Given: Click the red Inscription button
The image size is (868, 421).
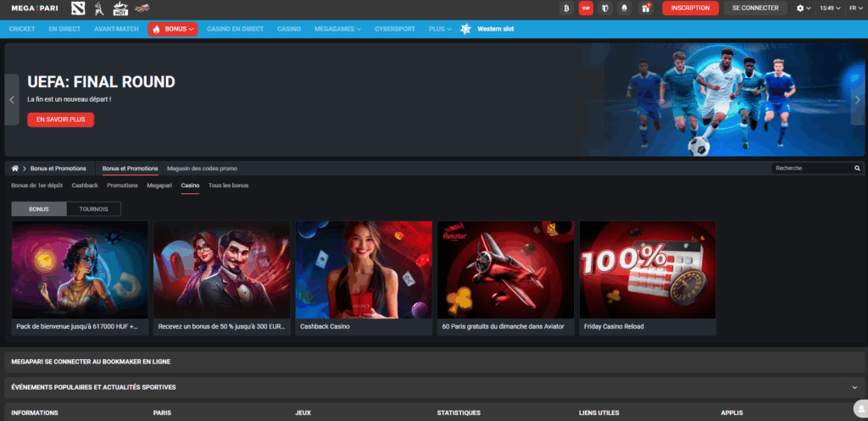Looking at the screenshot, I should click(x=690, y=8).
